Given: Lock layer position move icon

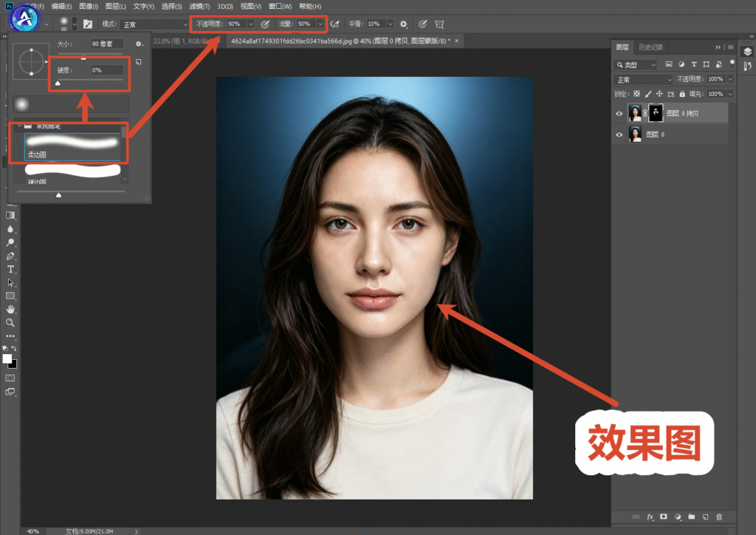Looking at the screenshot, I should pos(659,94).
